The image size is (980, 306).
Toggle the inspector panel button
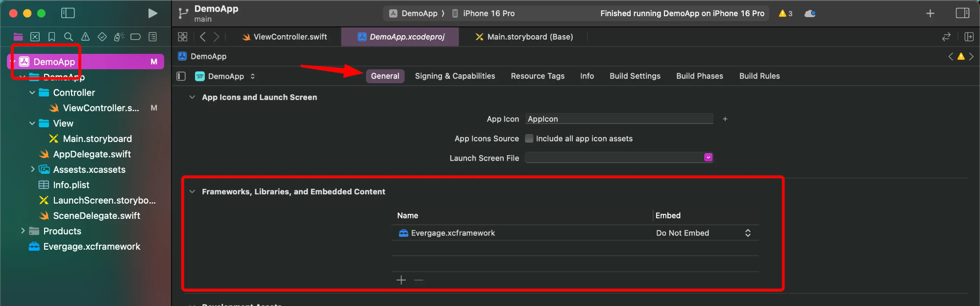[x=962, y=13]
